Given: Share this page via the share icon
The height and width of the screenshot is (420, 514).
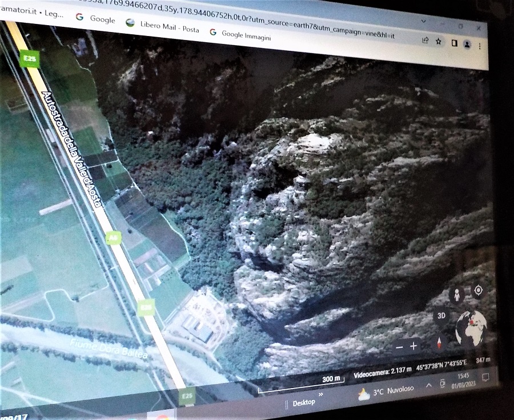Looking at the screenshot, I should pyautogui.click(x=425, y=40).
